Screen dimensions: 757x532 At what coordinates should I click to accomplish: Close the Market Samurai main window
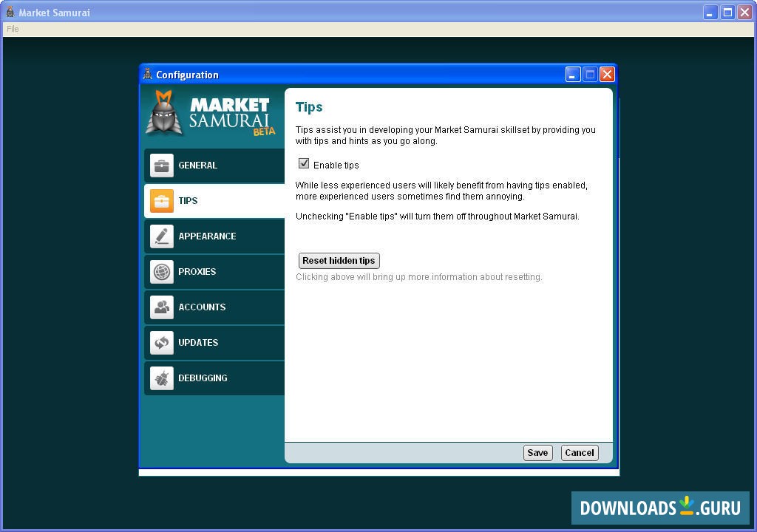click(745, 12)
